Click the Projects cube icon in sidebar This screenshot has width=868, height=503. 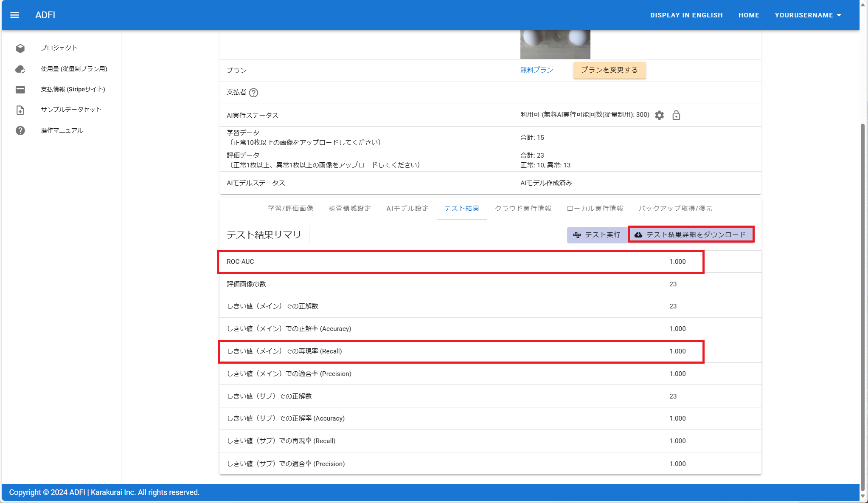[20, 48]
